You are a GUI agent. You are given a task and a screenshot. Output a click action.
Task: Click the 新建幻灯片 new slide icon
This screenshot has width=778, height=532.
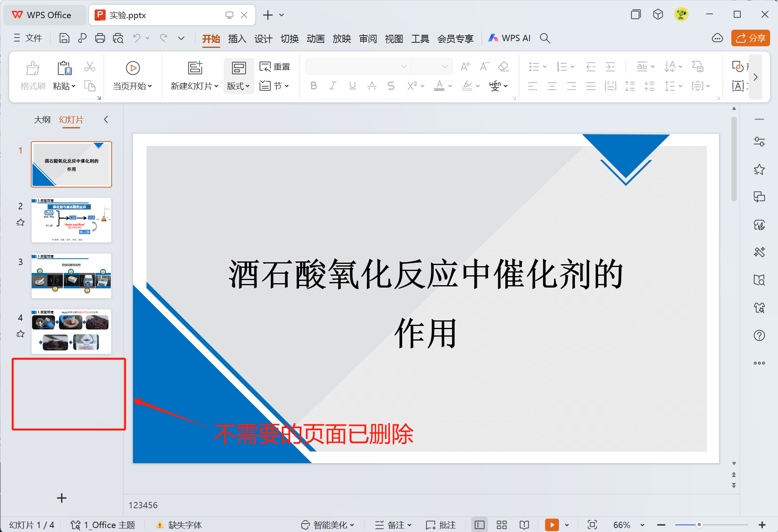195,68
